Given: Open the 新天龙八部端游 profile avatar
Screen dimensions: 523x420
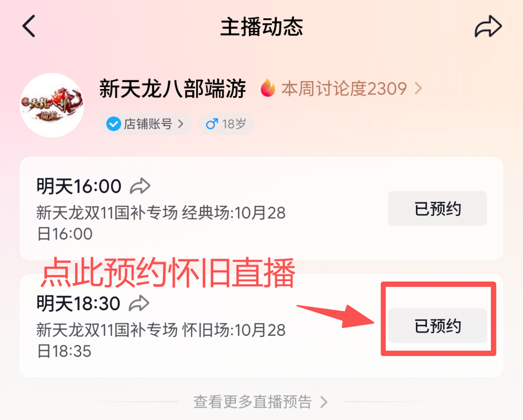Looking at the screenshot, I should [x=52, y=105].
